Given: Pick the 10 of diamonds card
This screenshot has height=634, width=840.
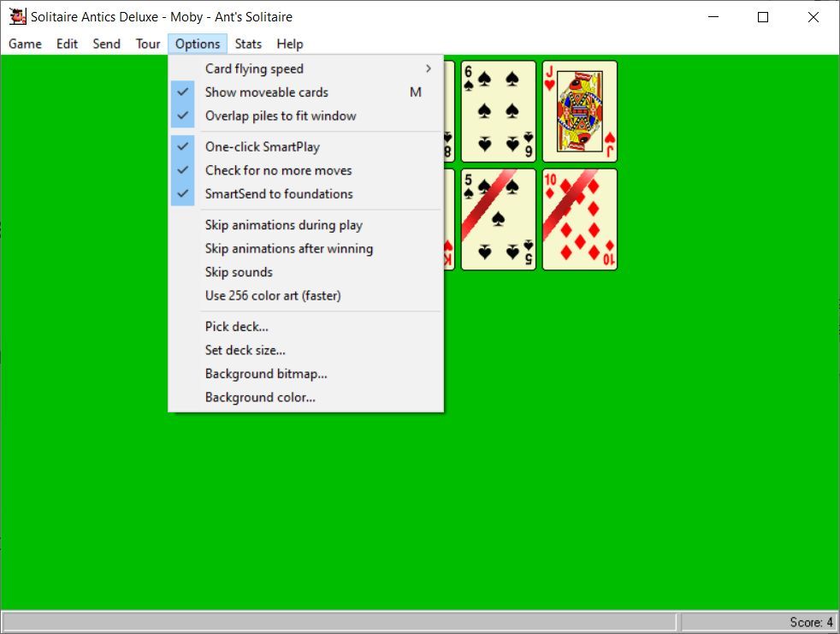Looking at the screenshot, I should point(579,219).
